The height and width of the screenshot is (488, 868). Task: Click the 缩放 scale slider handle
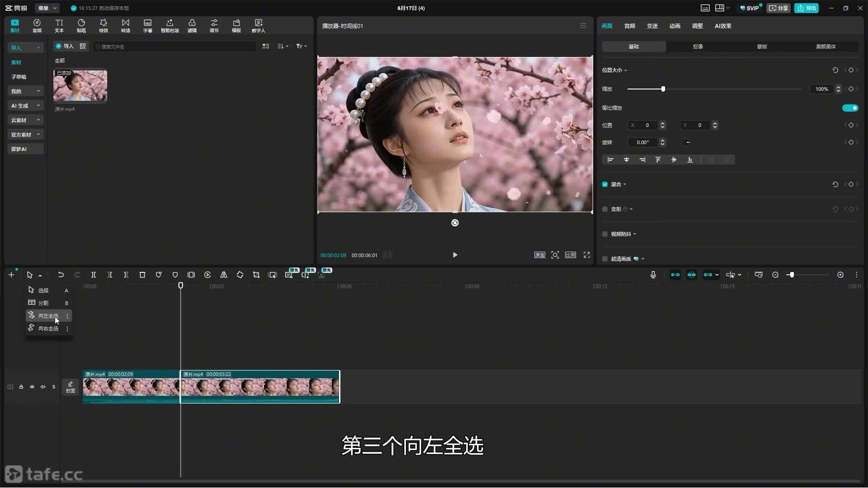point(663,89)
